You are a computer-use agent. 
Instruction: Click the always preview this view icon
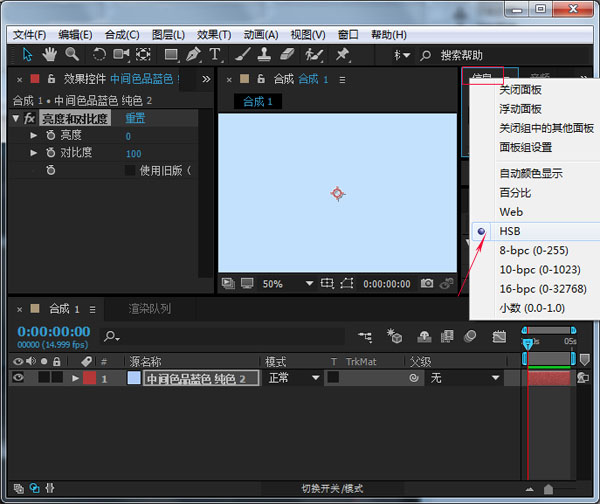[228, 283]
